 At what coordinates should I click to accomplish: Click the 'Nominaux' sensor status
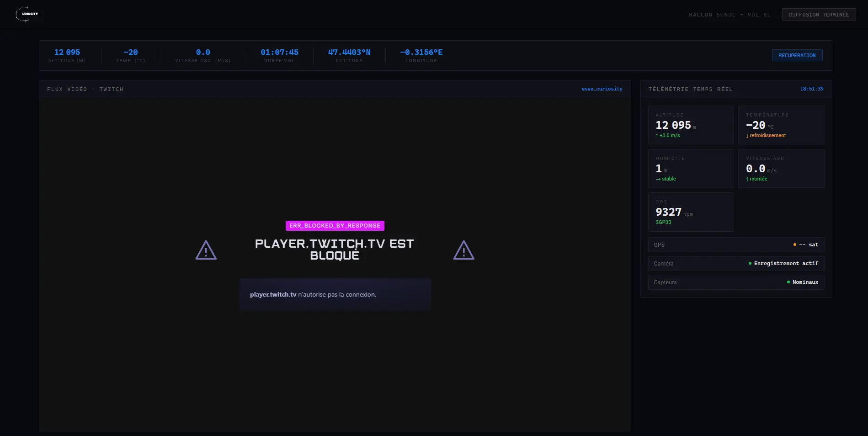(805, 282)
